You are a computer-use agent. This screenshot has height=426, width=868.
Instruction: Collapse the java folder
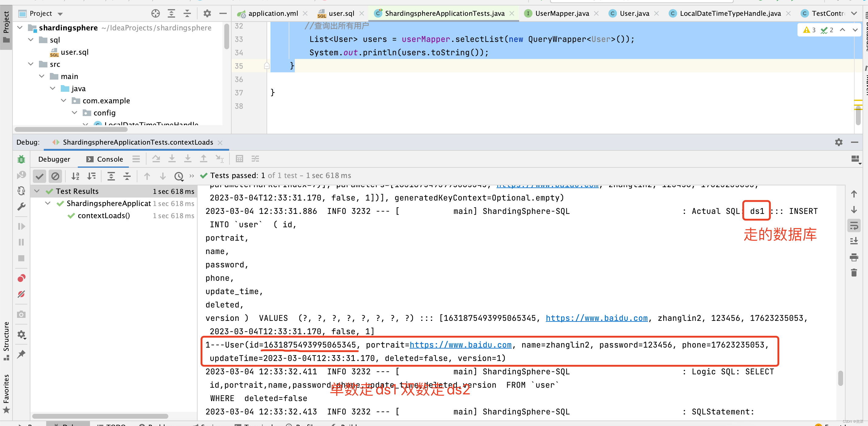click(53, 88)
